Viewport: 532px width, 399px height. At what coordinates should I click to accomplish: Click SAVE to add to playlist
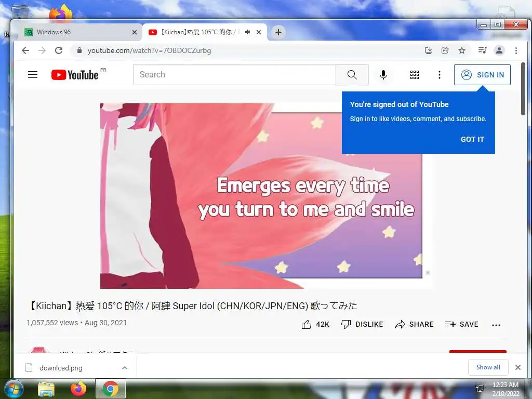(461, 324)
